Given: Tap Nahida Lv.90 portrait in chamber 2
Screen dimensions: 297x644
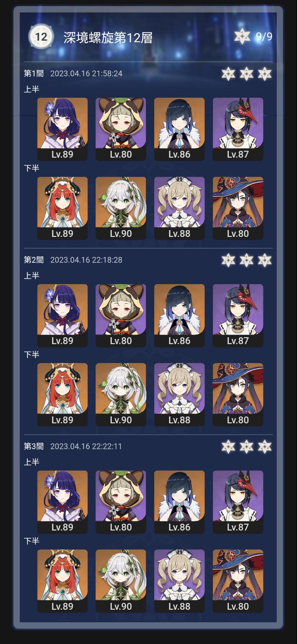Looking at the screenshot, I should point(121,394).
